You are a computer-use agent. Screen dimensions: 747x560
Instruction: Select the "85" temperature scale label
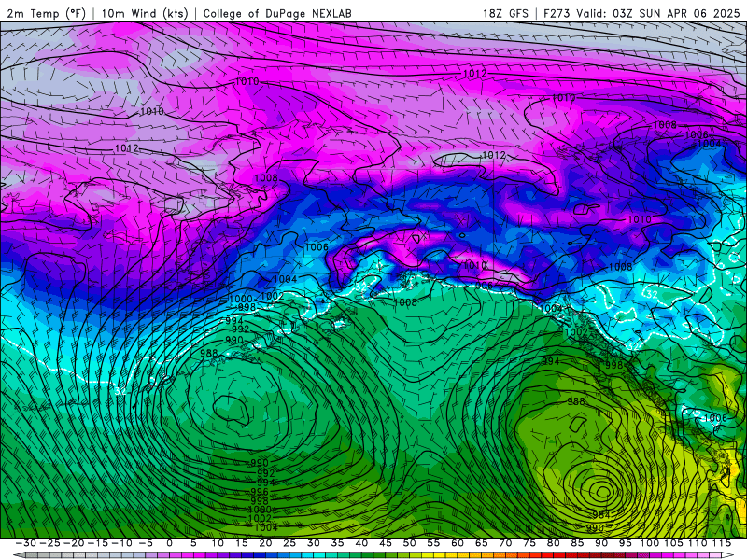pos(577,543)
